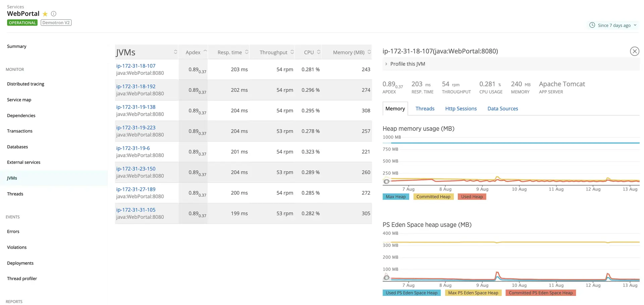This screenshot has height=305, width=644.
Task: Sort by Throughput column arrows
Action: coord(292,52)
